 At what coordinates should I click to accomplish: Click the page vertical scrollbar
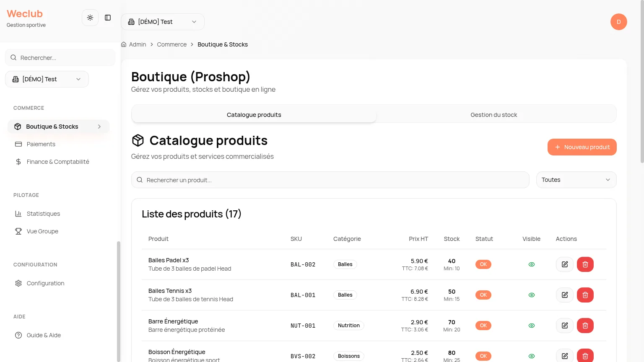pyautogui.click(x=642, y=82)
